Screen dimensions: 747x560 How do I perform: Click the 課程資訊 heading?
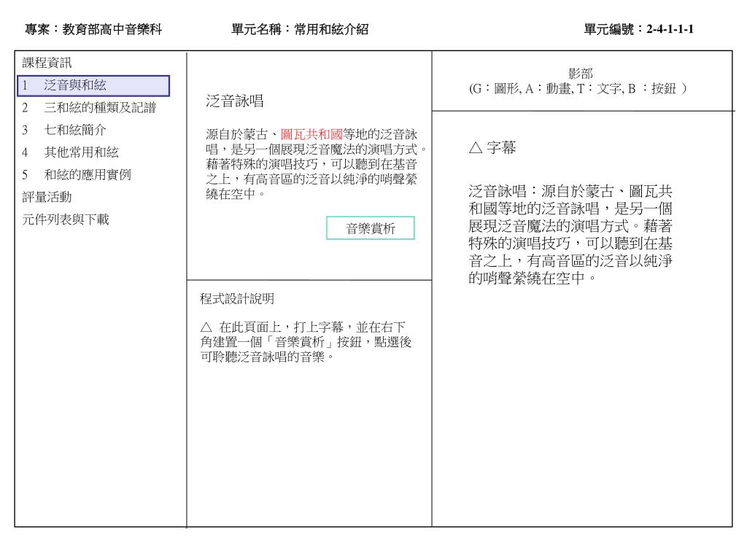(47, 63)
